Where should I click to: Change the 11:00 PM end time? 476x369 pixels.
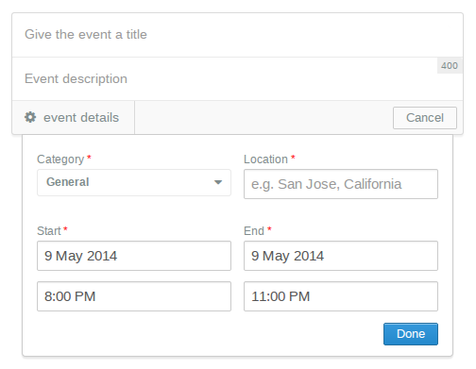pos(341,296)
